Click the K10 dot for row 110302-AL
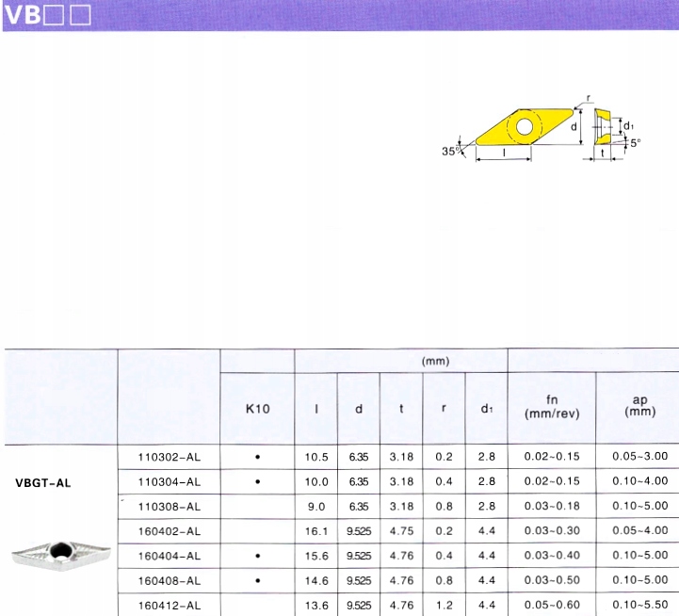Viewport: 679px width, 616px height. [257, 457]
